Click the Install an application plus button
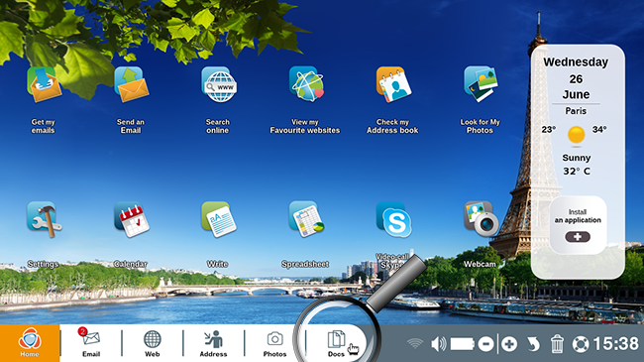Screen dimensions: 644x362 click(578, 237)
